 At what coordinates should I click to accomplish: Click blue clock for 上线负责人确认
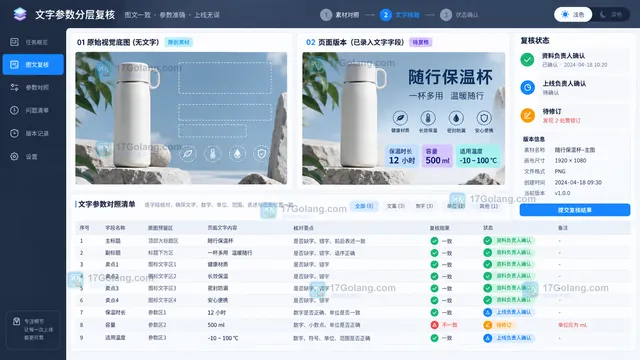(x=527, y=87)
